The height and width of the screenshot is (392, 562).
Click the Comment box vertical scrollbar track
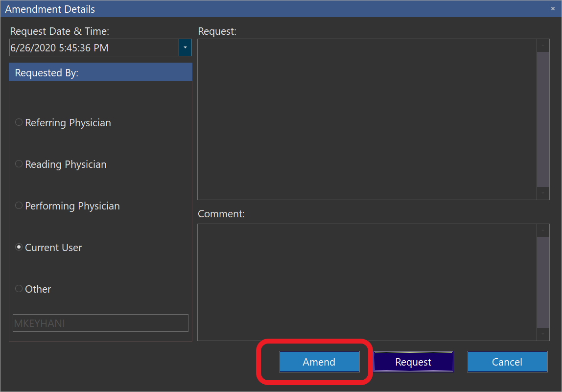pos(543,282)
